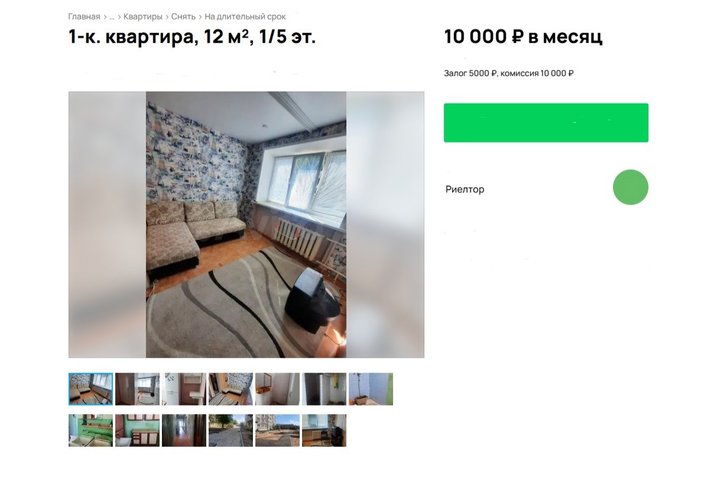Select first thumbnail with sofa and window

[90, 389]
